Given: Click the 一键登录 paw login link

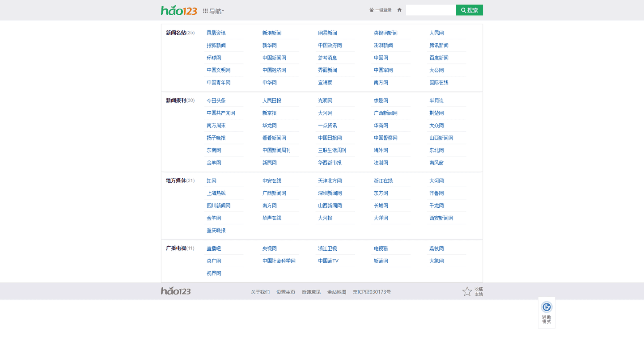Looking at the screenshot, I should pyautogui.click(x=380, y=10).
